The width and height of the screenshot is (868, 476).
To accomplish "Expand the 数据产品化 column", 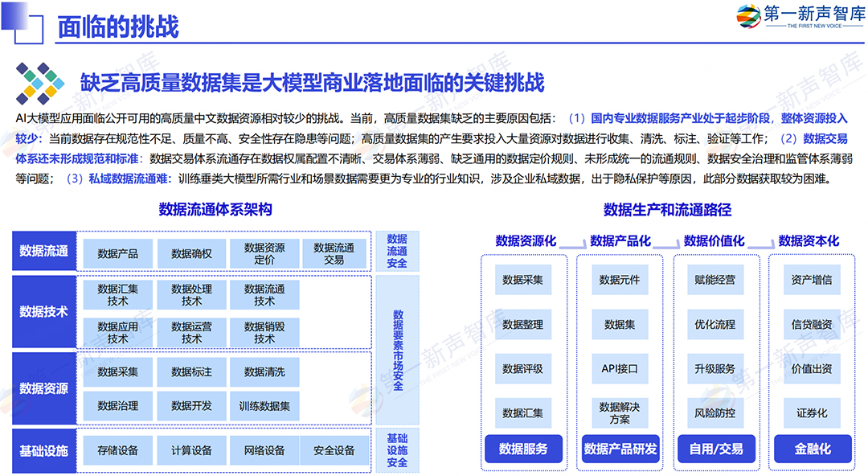I will (x=619, y=240).
